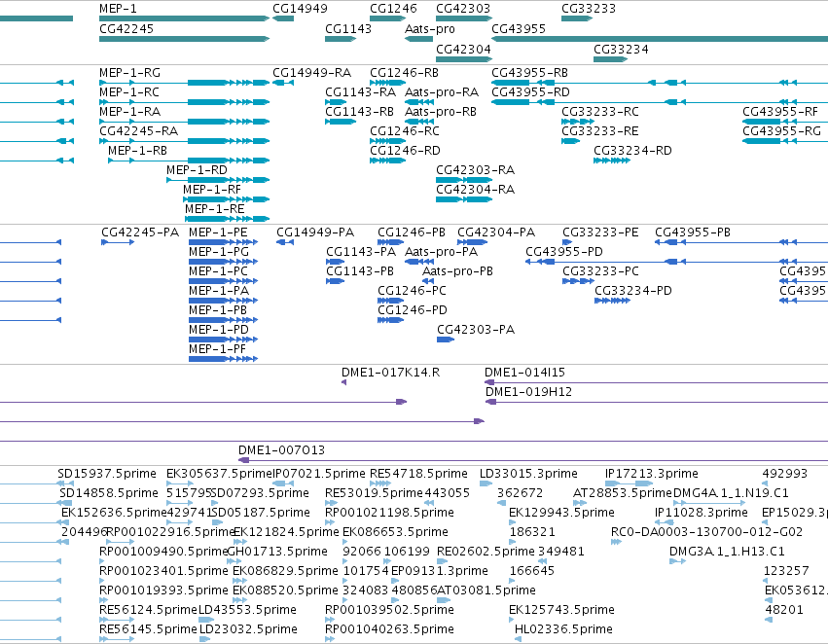Click transcript label CG42245-RA
Viewport: 828px width, 644px height.
(139, 131)
